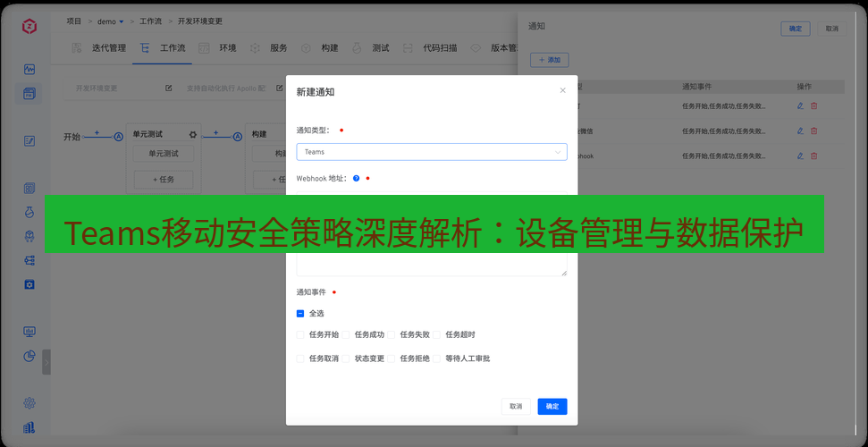Open the 项目 breadcrumb link

click(x=74, y=21)
